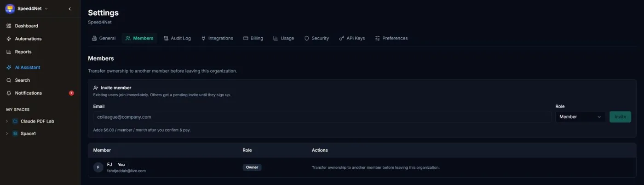This screenshot has height=185, width=644.
Task: Click the red notification count badge
Action: [x=71, y=93]
